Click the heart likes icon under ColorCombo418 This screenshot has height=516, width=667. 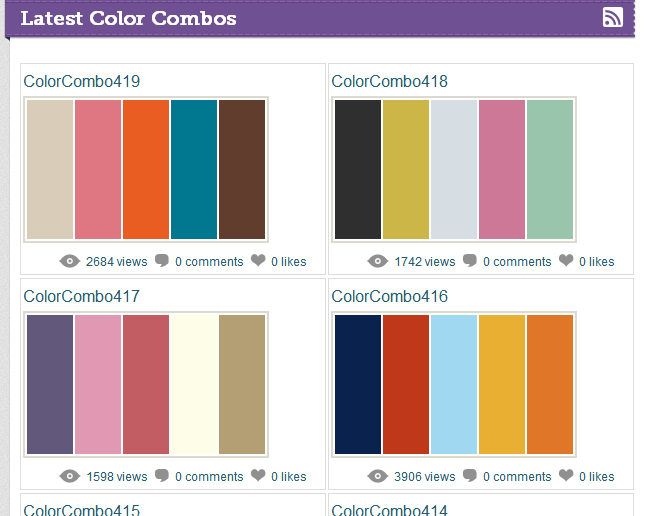pos(566,260)
